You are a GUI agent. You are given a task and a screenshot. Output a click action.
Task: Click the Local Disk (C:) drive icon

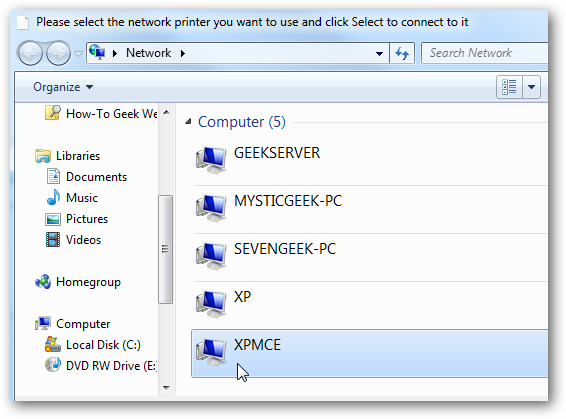pos(53,344)
